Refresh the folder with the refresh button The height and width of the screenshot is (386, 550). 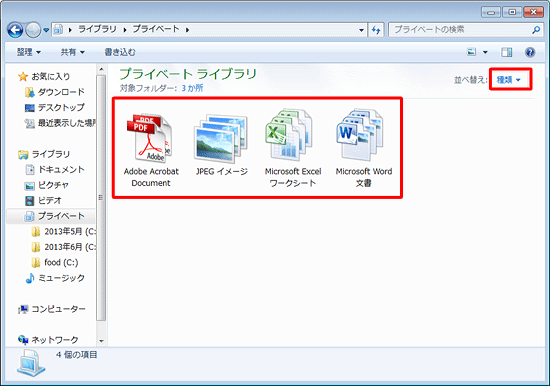coord(376,30)
